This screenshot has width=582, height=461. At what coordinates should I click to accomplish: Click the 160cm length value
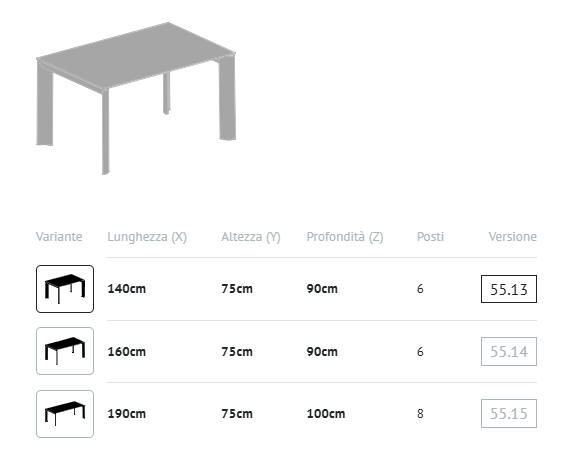(127, 352)
